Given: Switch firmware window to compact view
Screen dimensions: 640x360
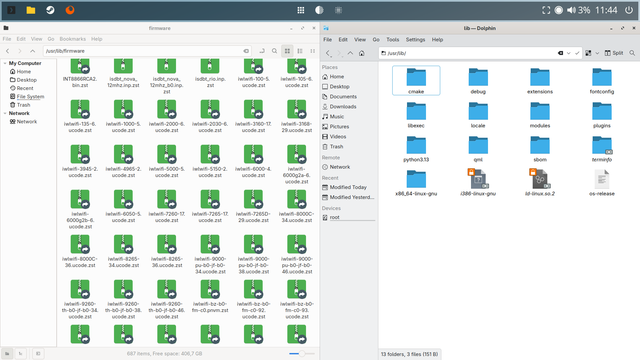Looking at the screenshot, I should (x=313, y=51).
